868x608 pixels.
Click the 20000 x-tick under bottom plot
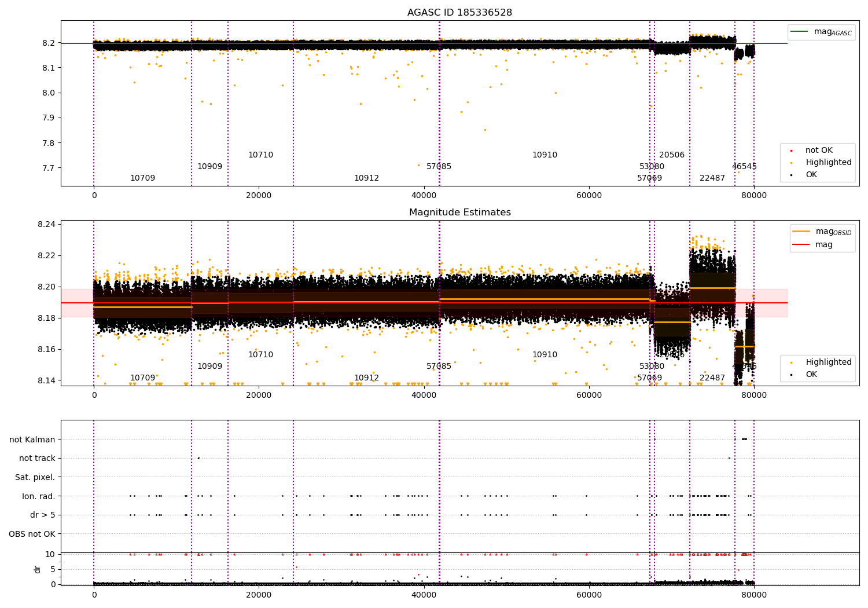[259, 594]
